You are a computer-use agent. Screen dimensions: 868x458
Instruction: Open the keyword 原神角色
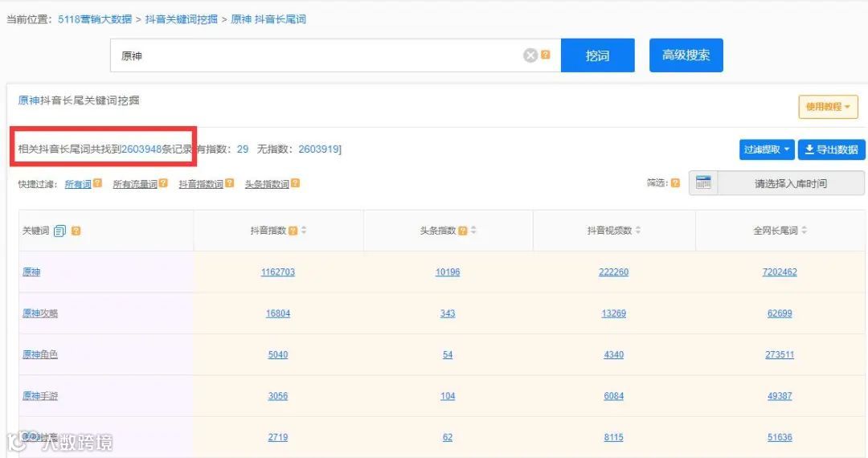pyautogui.click(x=40, y=354)
